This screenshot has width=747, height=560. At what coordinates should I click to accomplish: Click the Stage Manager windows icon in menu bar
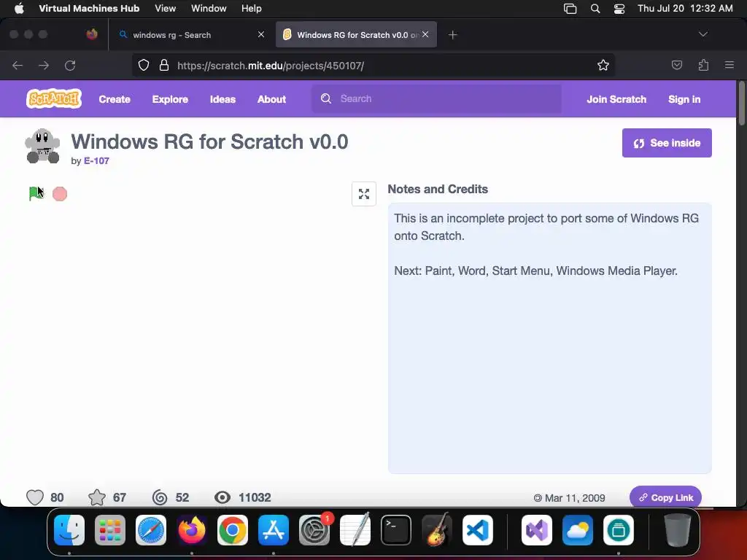tap(570, 9)
